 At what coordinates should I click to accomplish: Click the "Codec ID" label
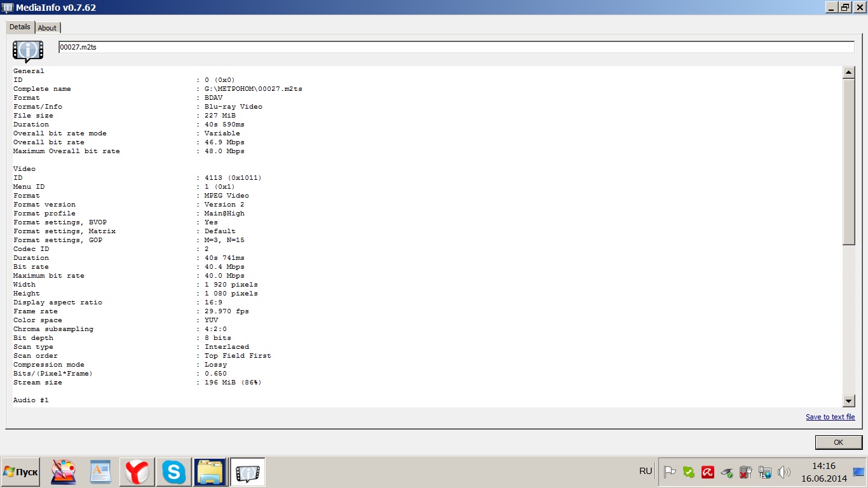click(31, 249)
